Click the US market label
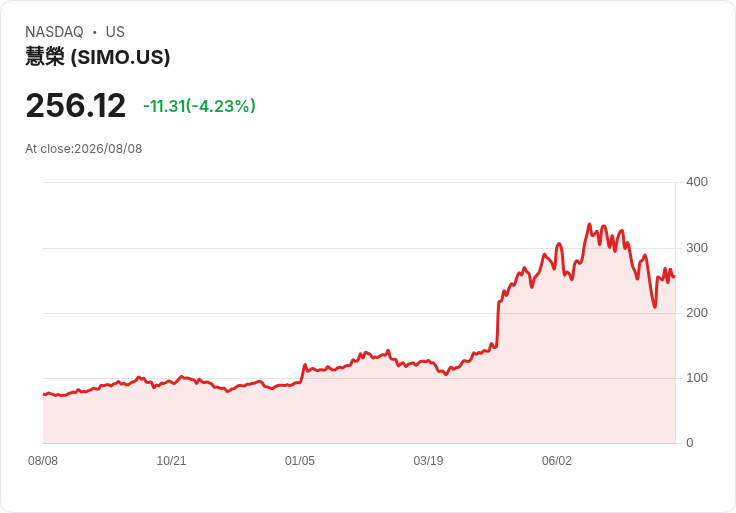Viewport: 736px width, 513px height. click(x=115, y=32)
